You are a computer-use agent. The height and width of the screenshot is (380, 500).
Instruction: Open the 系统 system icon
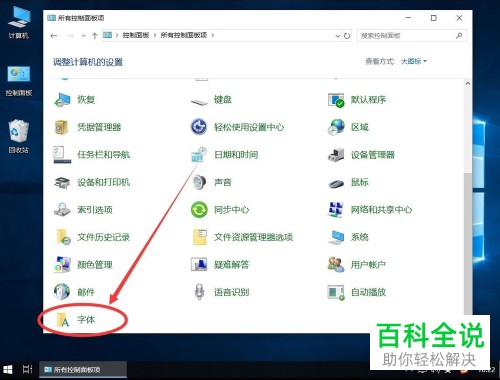point(336,237)
